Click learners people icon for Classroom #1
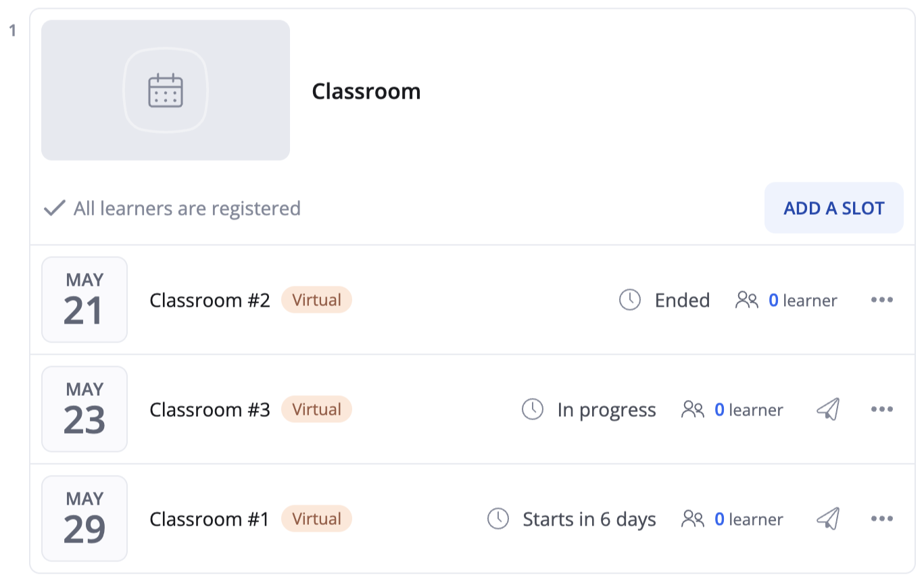924x581 pixels. (x=693, y=519)
